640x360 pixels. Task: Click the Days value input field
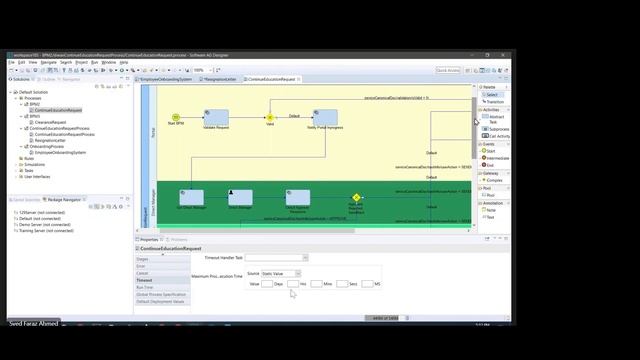coord(267,284)
